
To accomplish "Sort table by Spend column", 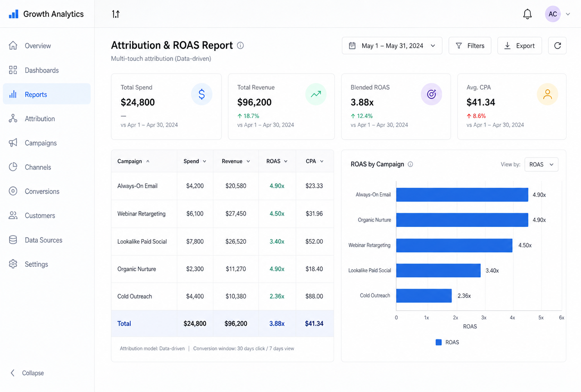I will point(195,161).
